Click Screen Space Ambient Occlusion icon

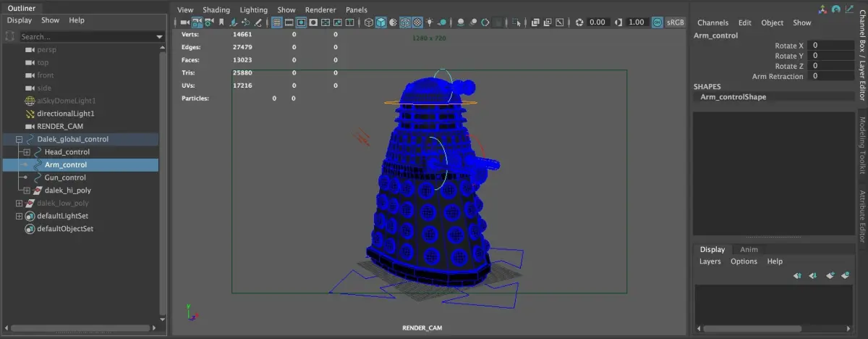click(x=460, y=22)
